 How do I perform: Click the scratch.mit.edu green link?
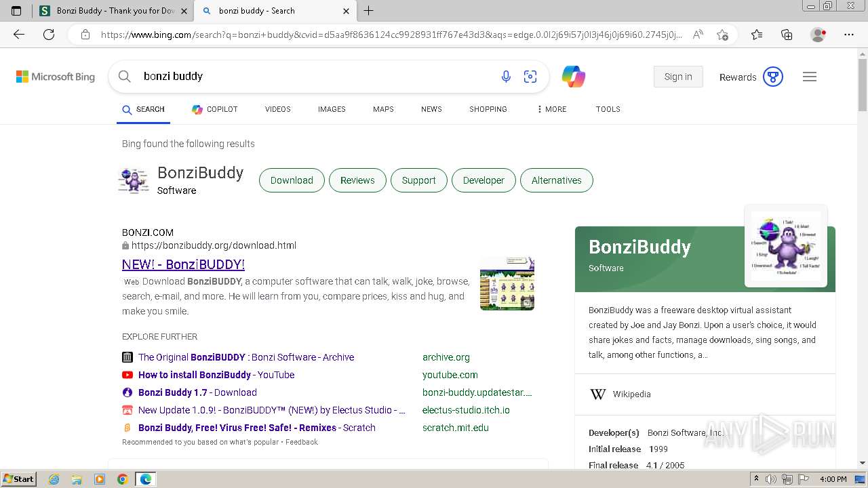pyautogui.click(x=456, y=428)
